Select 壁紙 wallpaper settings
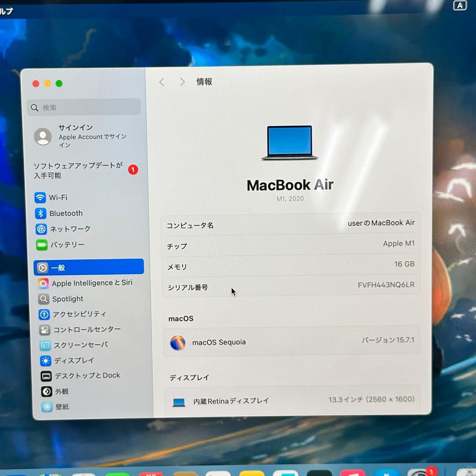Screen dimensions: 476x476 click(63, 406)
